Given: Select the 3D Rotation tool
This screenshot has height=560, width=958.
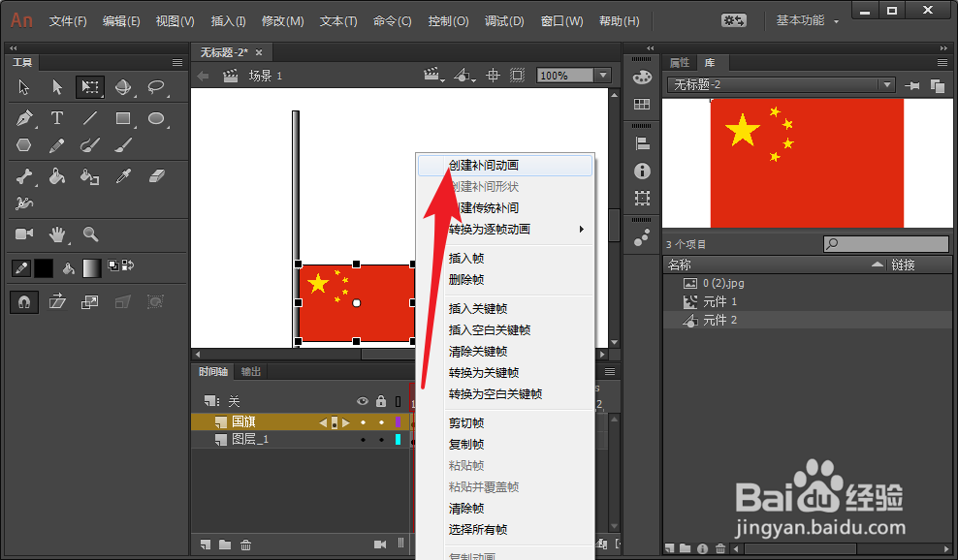Looking at the screenshot, I should [x=123, y=87].
